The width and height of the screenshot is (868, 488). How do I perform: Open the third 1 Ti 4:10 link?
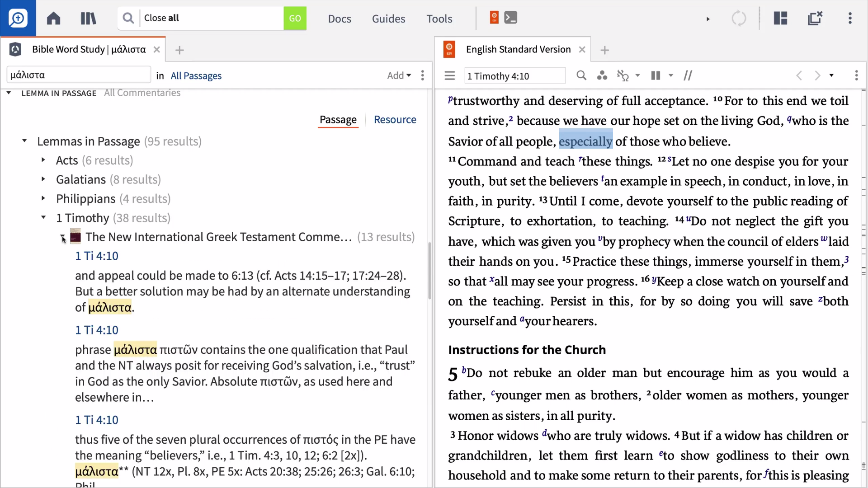[x=97, y=420]
